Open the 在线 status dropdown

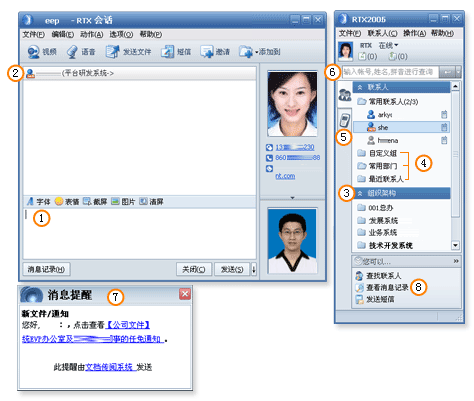(388, 45)
